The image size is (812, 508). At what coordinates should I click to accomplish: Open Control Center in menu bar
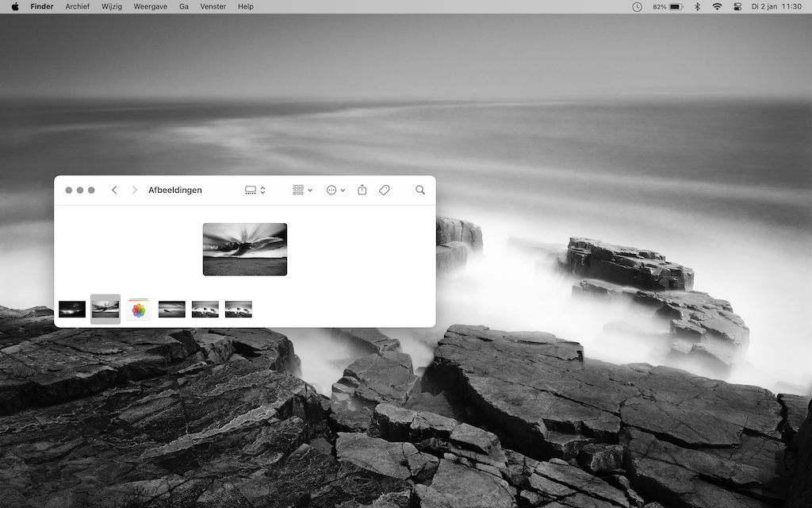point(737,6)
